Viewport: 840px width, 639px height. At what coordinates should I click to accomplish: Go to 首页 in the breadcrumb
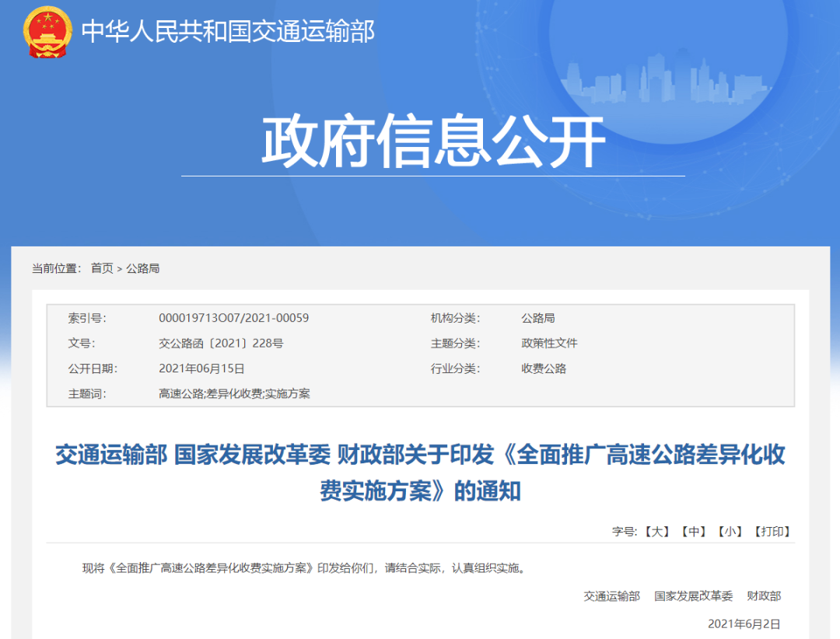point(102,268)
